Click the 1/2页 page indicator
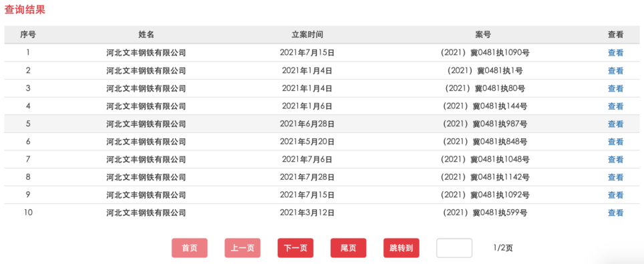This screenshot has height=264, width=644. (x=503, y=248)
